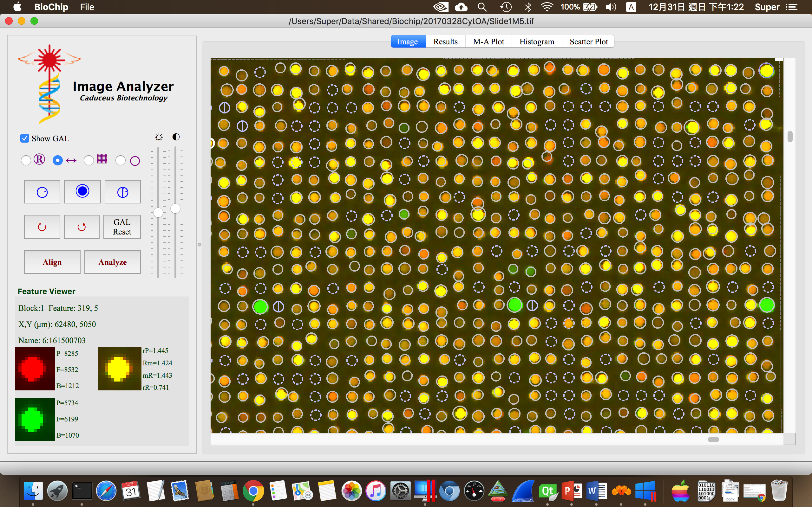Click the horizontal scrollbar thumb under image
The height and width of the screenshot is (507, 812).
point(713,439)
